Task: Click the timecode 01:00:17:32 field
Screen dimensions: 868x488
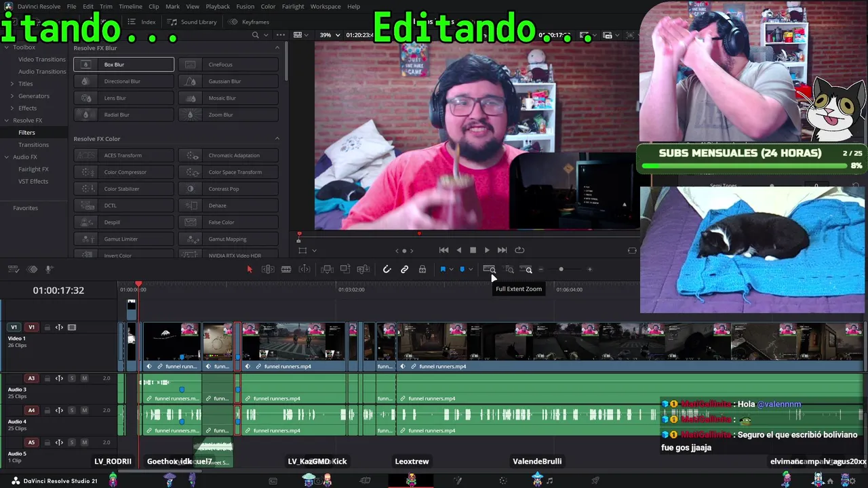Action: (58, 290)
